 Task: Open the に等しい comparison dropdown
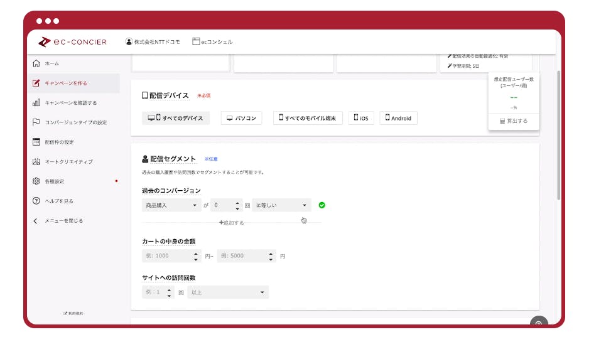(281, 205)
